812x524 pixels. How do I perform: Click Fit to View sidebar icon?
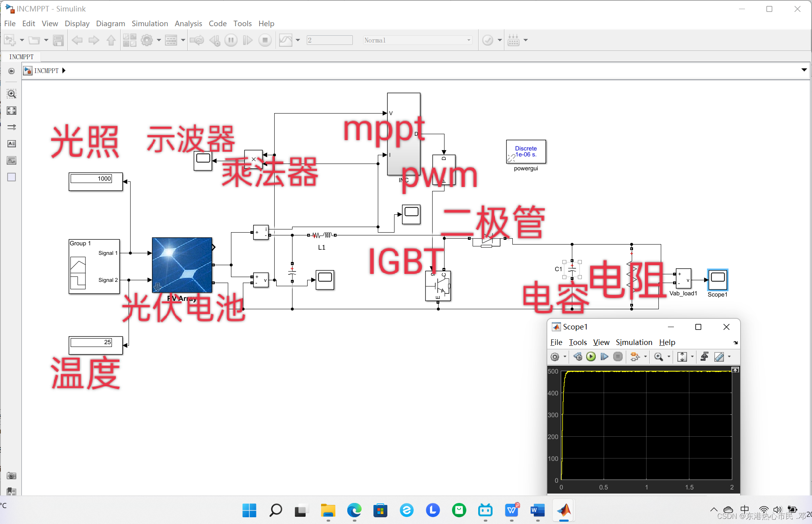pos(12,110)
